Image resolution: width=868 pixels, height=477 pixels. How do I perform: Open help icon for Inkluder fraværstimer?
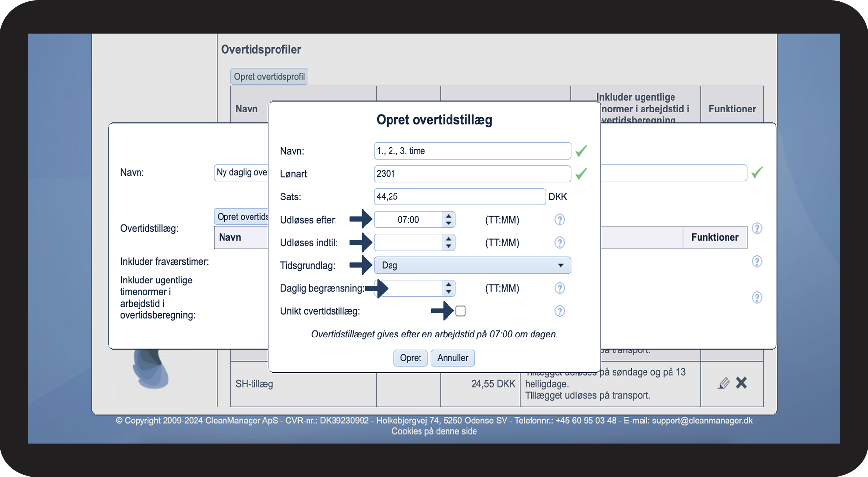coord(757,261)
